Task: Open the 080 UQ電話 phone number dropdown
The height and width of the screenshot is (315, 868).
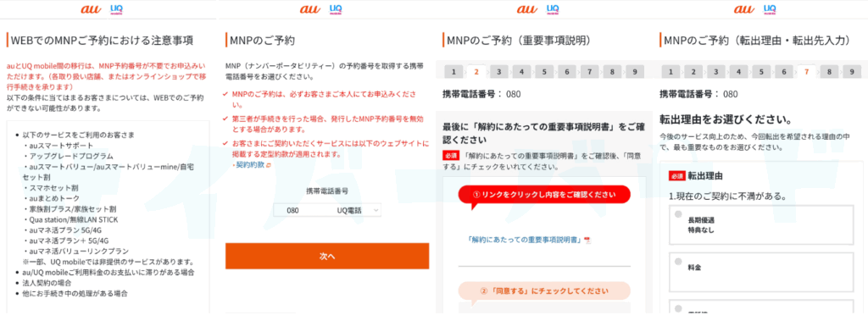Action: tap(327, 210)
